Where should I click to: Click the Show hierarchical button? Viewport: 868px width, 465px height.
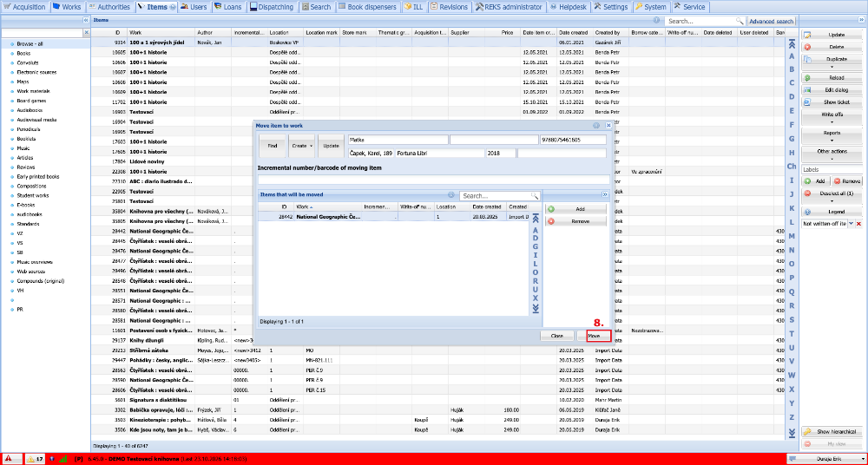[x=832, y=432]
